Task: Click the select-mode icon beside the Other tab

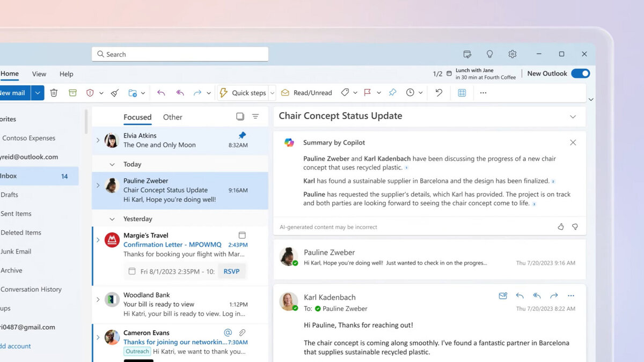Action: click(240, 116)
